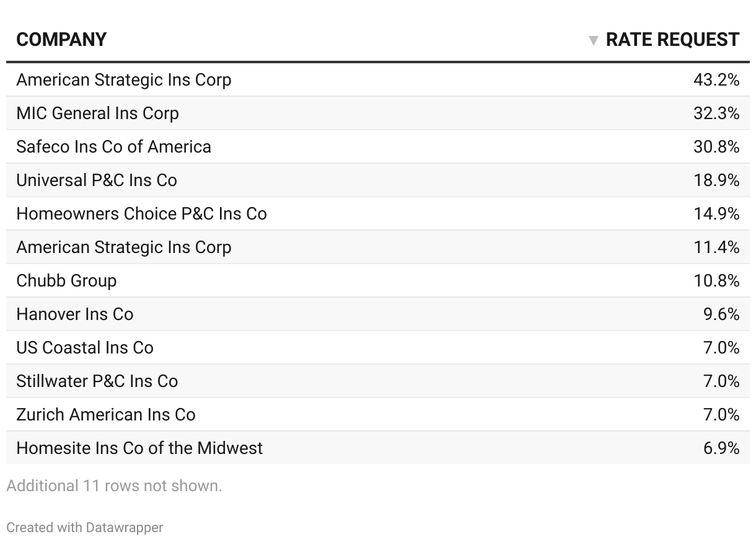This screenshot has width=756, height=542.
Task: Select the 6.9% rate request cell
Action: (x=721, y=448)
